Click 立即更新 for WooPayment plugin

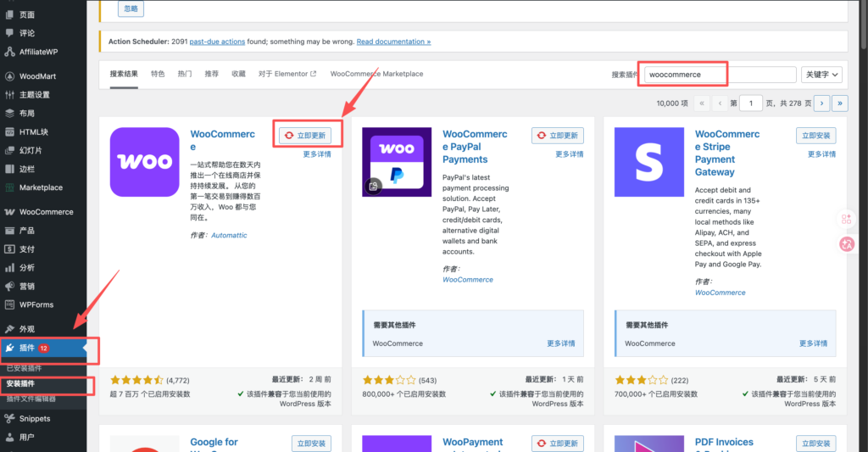pos(558,444)
